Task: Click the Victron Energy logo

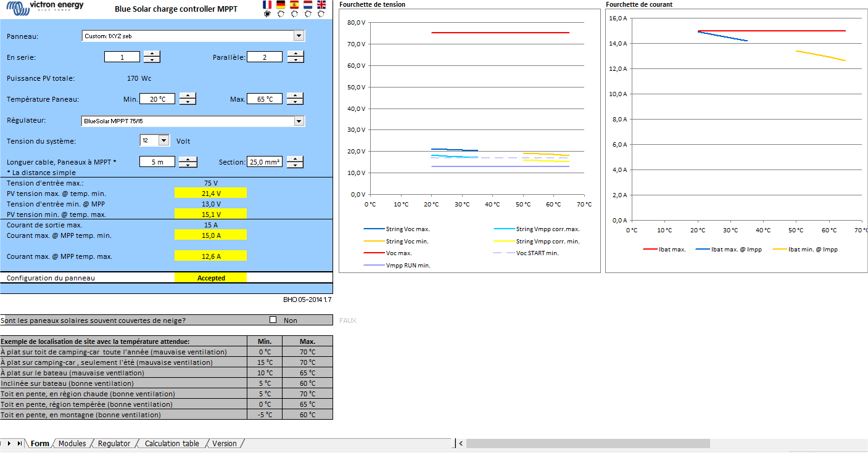Action: pyautogui.click(x=44, y=8)
